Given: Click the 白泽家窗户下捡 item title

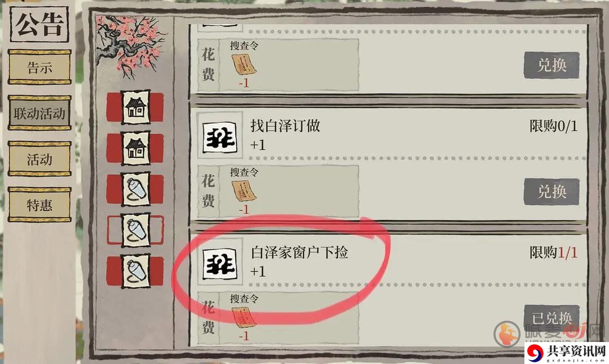Looking at the screenshot, I should (299, 252).
